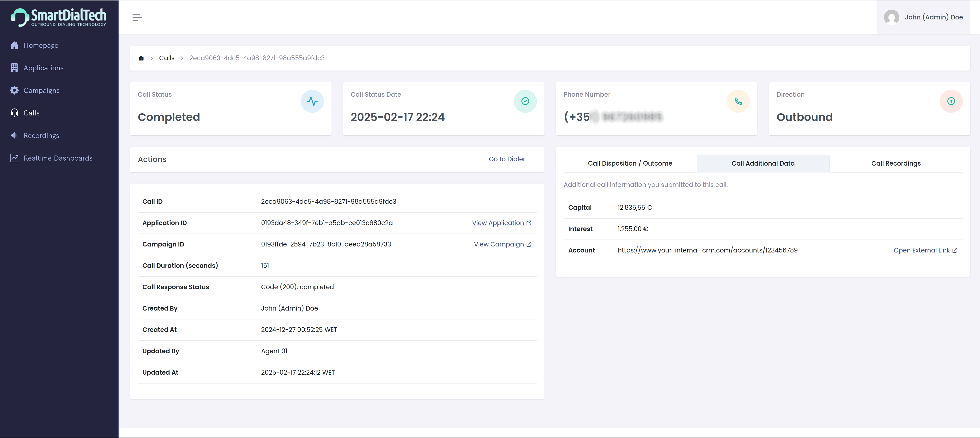Select the Application ID value
Screen dimensions: 980x438
coord(327,223)
